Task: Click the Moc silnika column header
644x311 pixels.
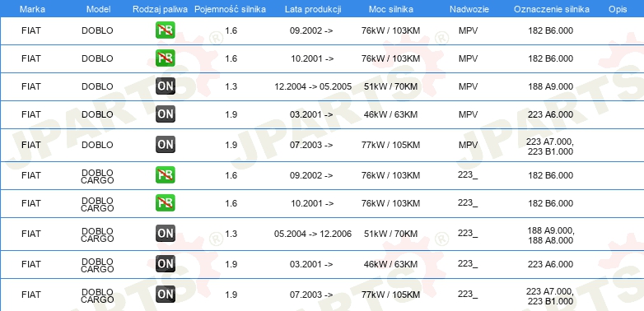Action: point(390,9)
